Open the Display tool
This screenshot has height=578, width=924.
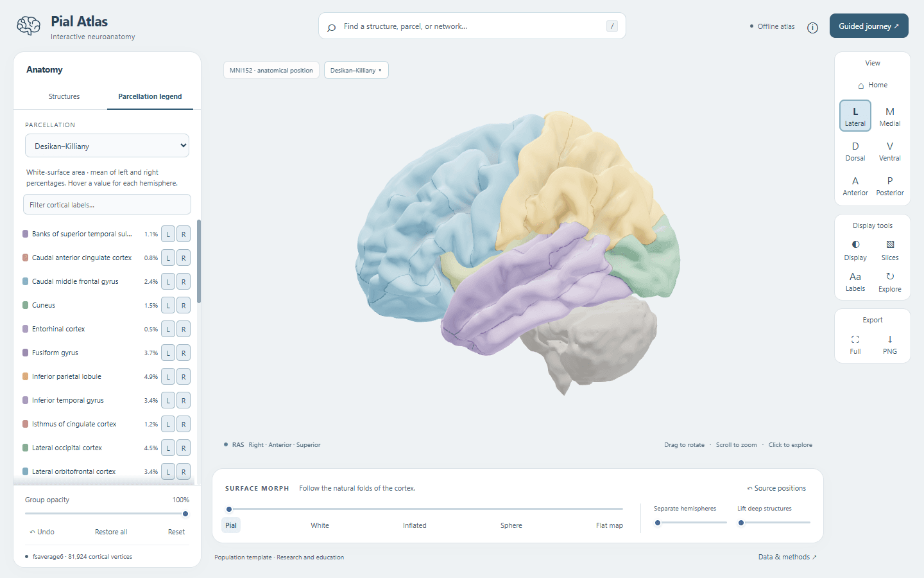[855, 250]
